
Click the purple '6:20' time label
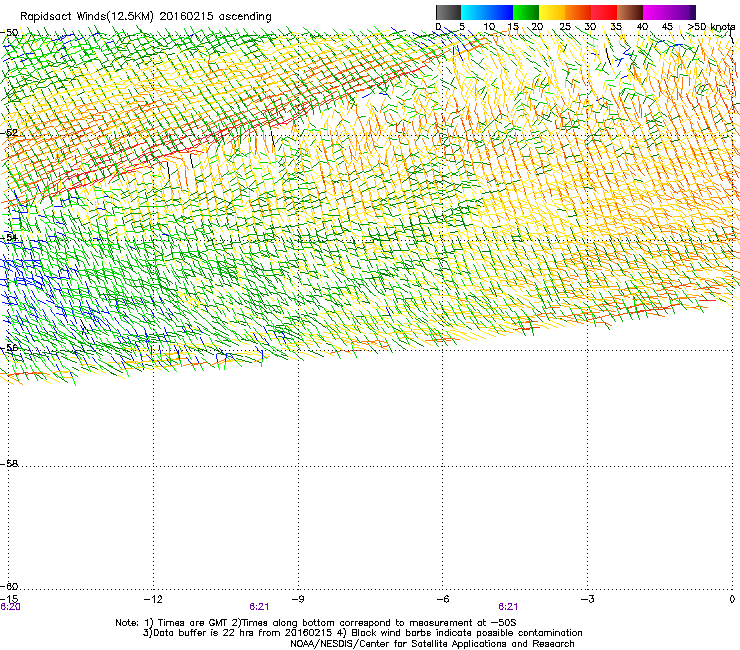pos(10,607)
